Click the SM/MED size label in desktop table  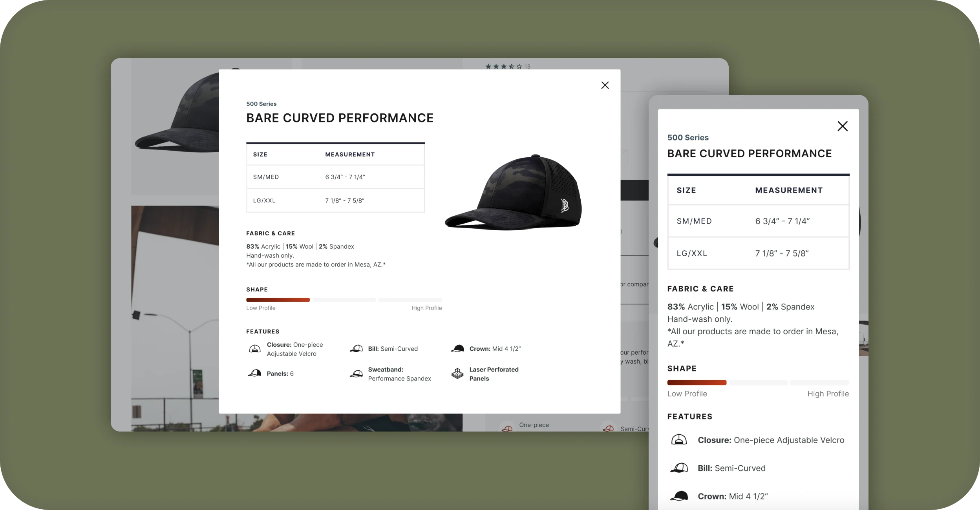(266, 177)
